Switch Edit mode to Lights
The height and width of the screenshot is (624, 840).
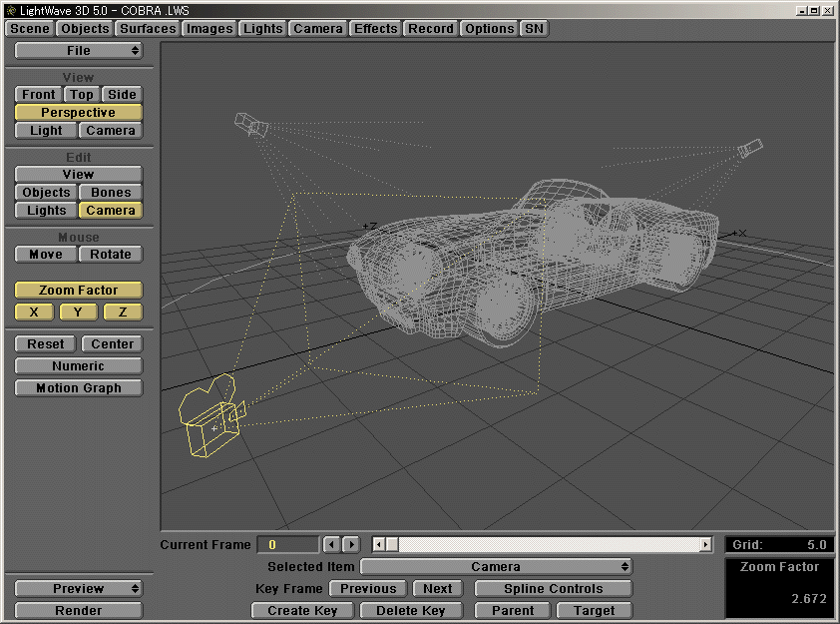click(45, 211)
